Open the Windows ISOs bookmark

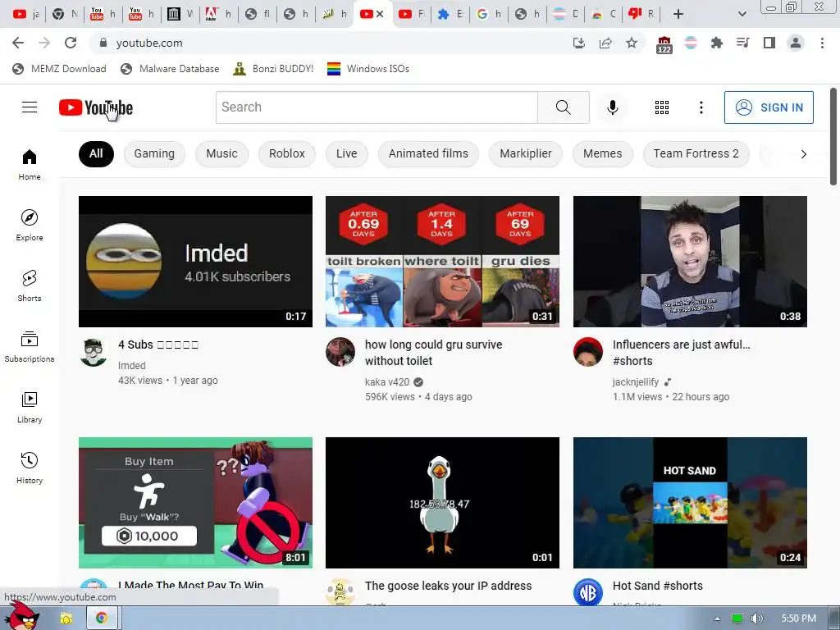(368, 69)
